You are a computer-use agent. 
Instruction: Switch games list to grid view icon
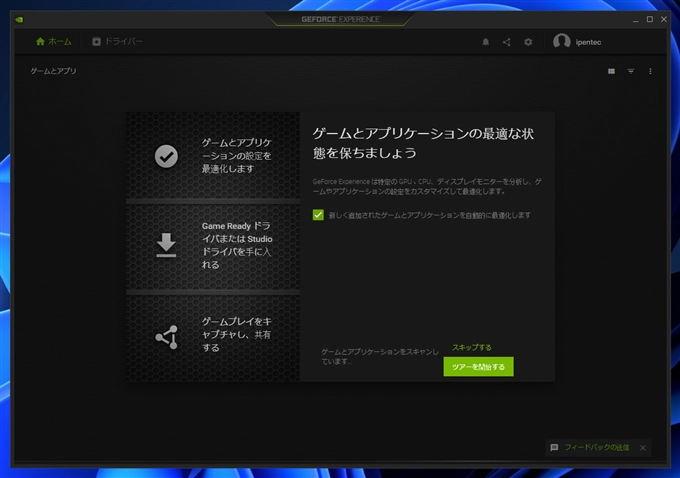click(611, 71)
